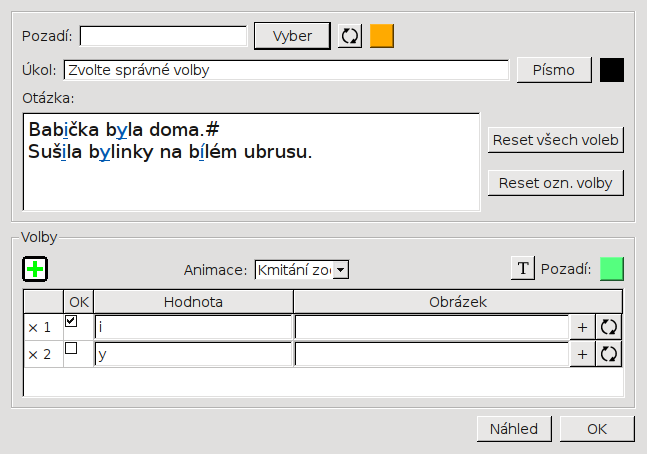The height and width of the screenshot is (454, 647).
Task: Check the OK checkbox for choice 2
Action: click(71, 349)
